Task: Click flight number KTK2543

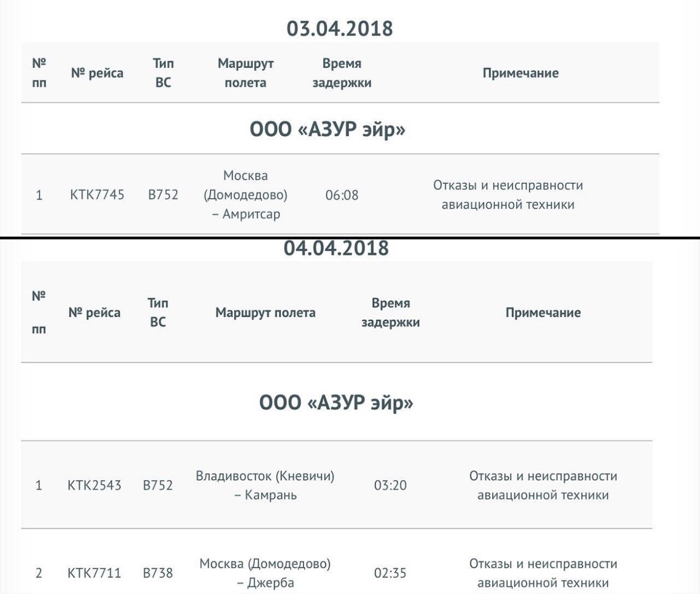Action: [x=95, y=485]
